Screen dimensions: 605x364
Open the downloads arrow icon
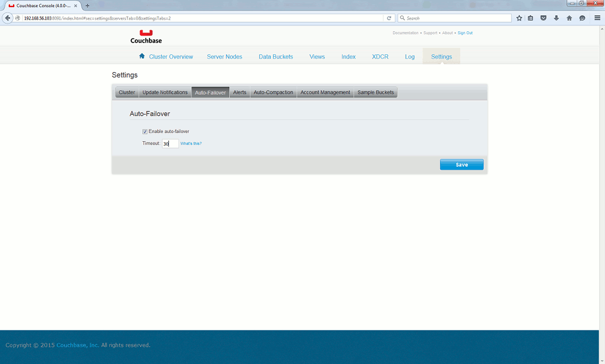pyautogui.click(x=556, y=18)
